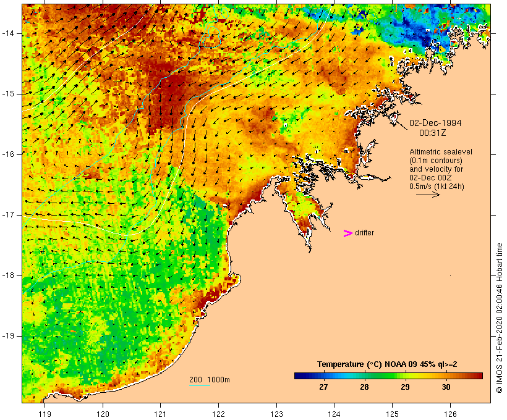507x420 pixels.
Task: Click the longitude label '122'
Action: coord(218,414)
